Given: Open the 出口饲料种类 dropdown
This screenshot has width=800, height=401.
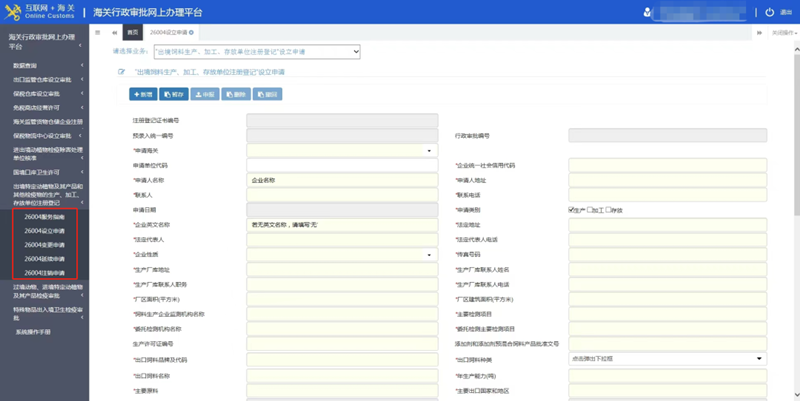Looking at the screenshot, I should tap(667, 359).
